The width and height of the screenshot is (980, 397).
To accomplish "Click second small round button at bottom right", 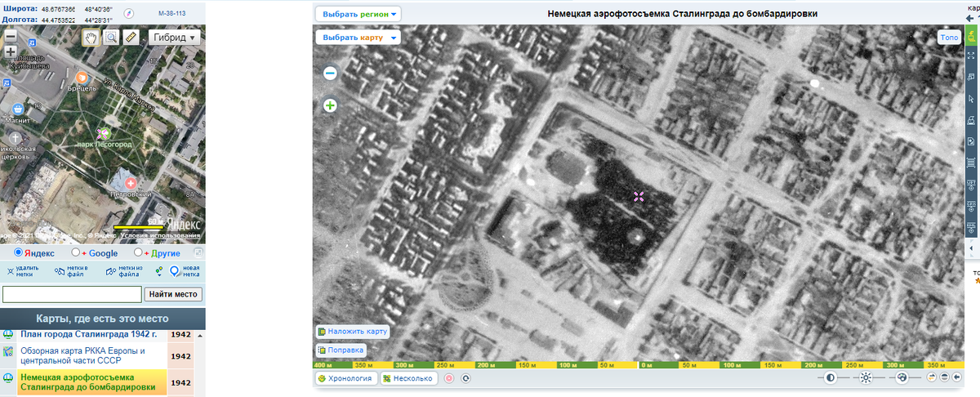I will 944,377.
